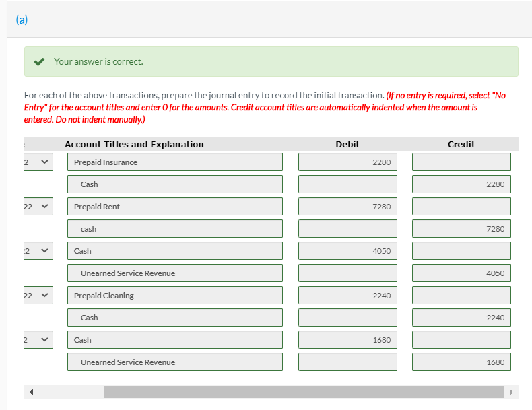
Task: Click the red 'No Entry' instruction text
Action: pos(265,107)
